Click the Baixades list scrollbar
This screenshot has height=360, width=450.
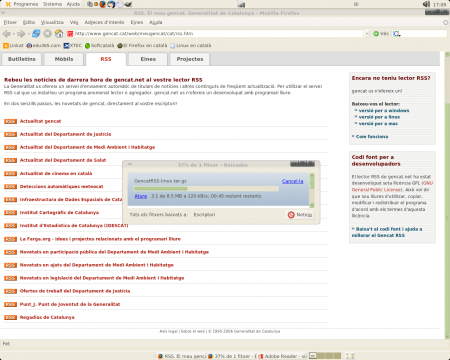(x=312, y=190)
